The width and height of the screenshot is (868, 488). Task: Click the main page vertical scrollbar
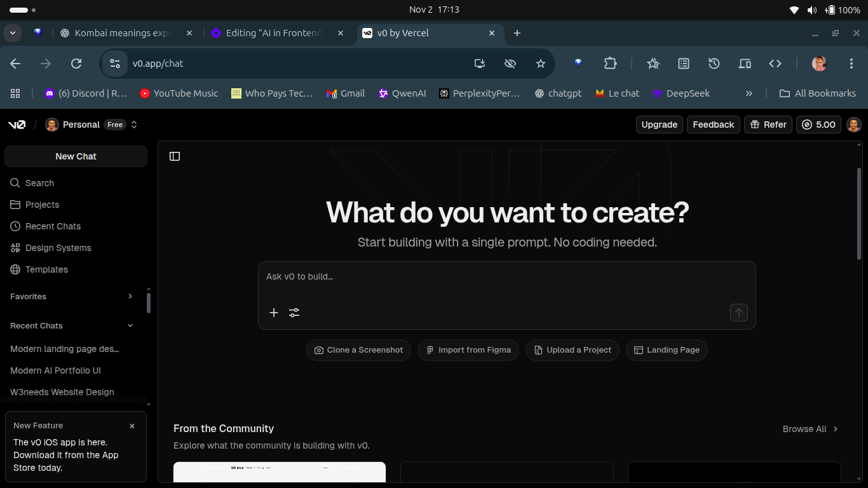pos(859,213)
